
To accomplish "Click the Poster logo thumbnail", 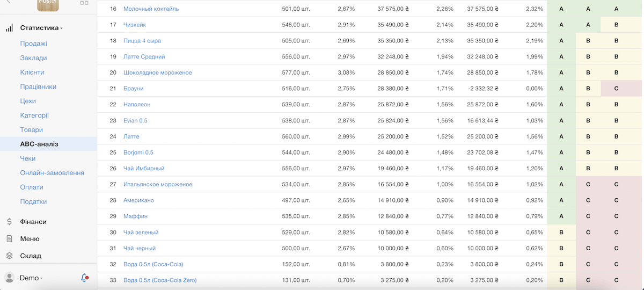I will [48, 4].
